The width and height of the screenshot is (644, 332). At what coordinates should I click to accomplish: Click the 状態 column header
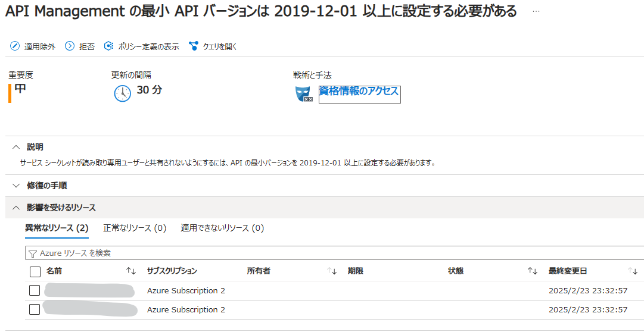click(x=456, y=271)
